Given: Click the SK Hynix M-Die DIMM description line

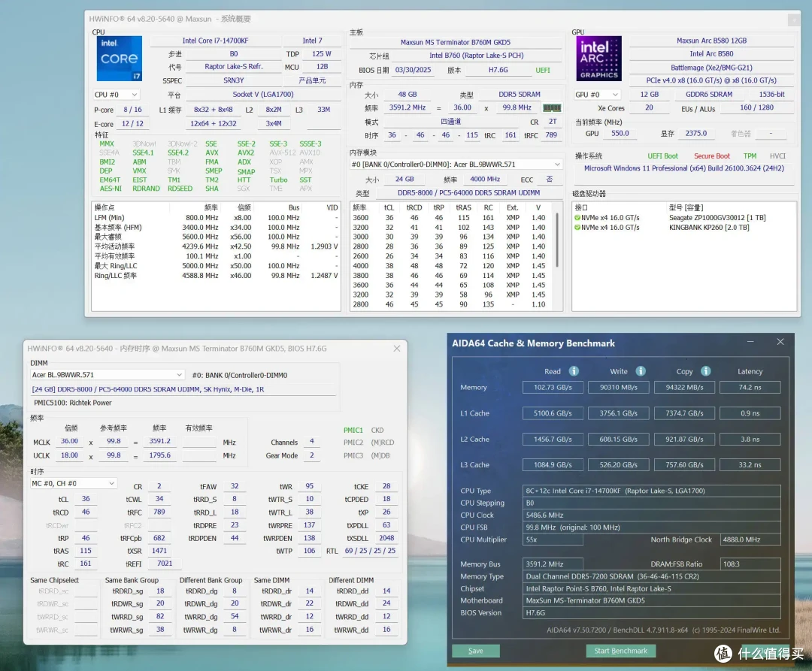Looking at the screenshot, I should (147, 389).
